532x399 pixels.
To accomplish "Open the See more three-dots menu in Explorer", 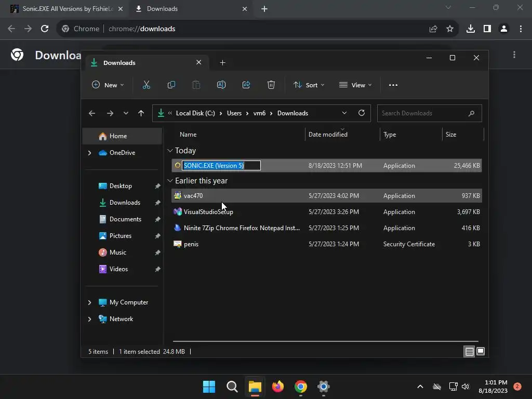I will [x=393, y=85].
